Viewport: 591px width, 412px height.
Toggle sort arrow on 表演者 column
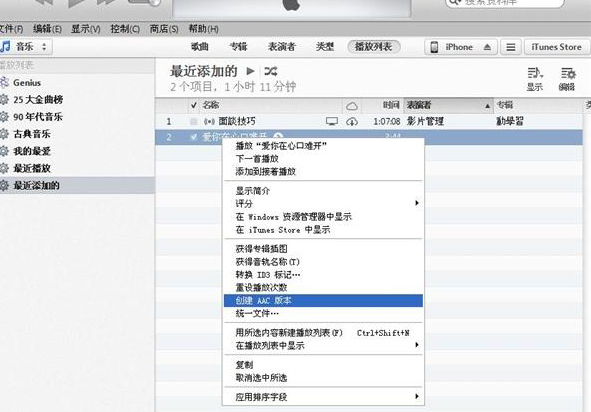487,106
